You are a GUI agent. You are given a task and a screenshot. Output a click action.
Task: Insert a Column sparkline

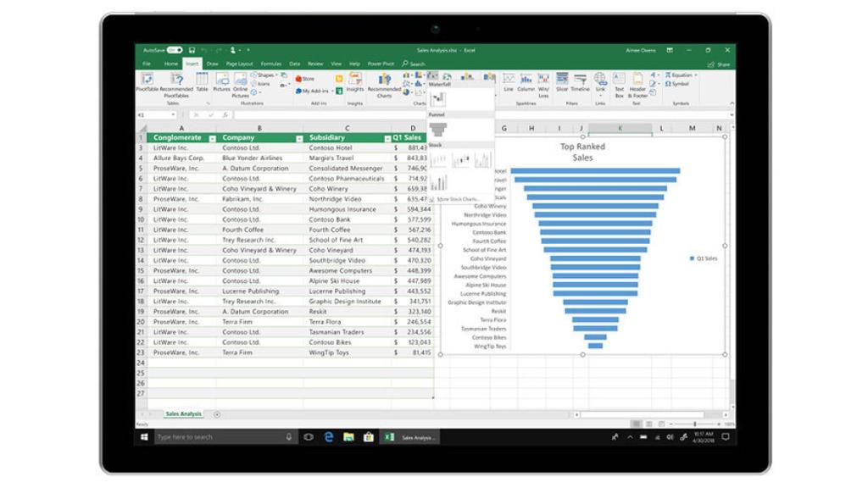coord(526,79)
